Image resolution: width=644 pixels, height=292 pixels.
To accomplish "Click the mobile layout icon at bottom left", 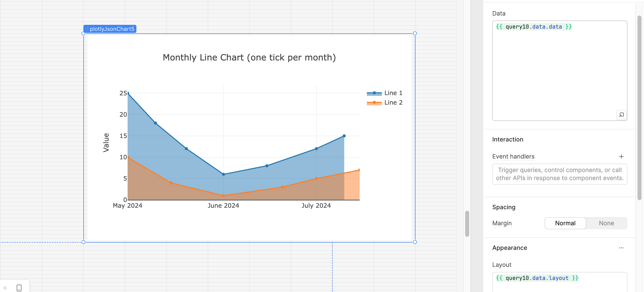I will pos(19,288).
